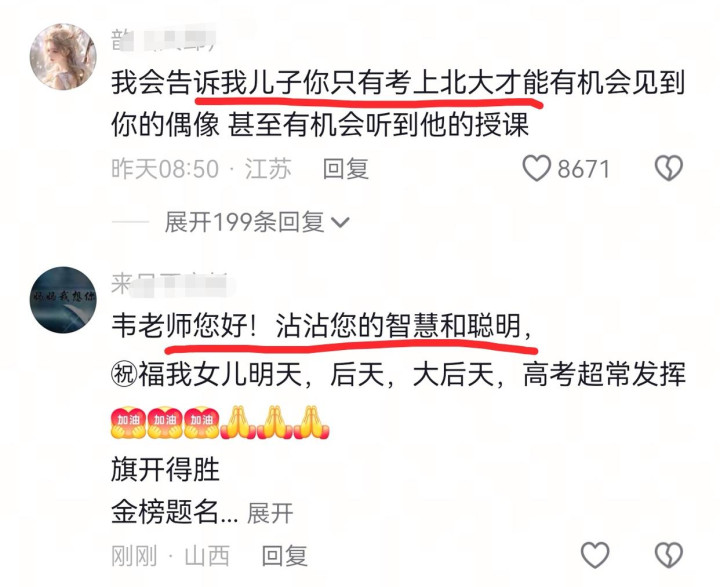Image resolution: width=720 pixels, height=587 pixels.
Task: Click the 昨天08:50 · 江苏 timestamp
Action: point(202,169)
